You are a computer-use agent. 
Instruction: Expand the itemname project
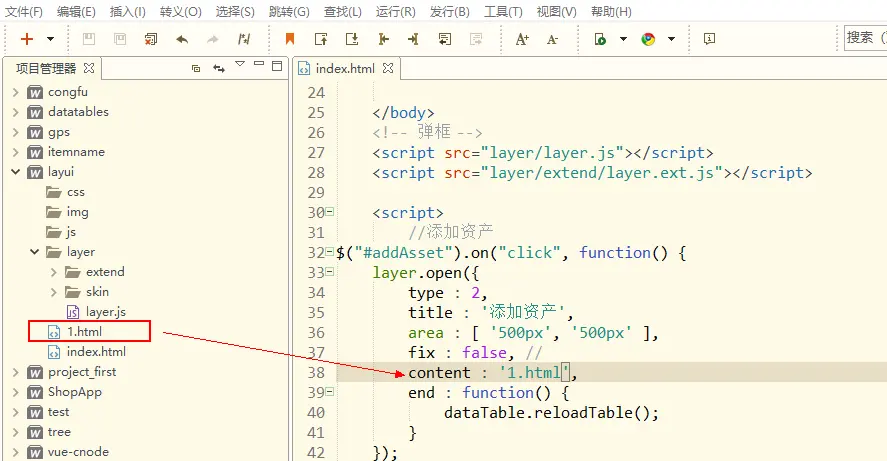[x=16, y=152]
